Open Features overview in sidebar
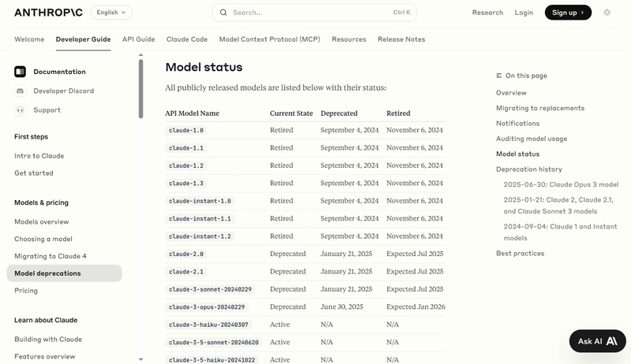This screenshot has width=631, height=364. pos(45,356)
